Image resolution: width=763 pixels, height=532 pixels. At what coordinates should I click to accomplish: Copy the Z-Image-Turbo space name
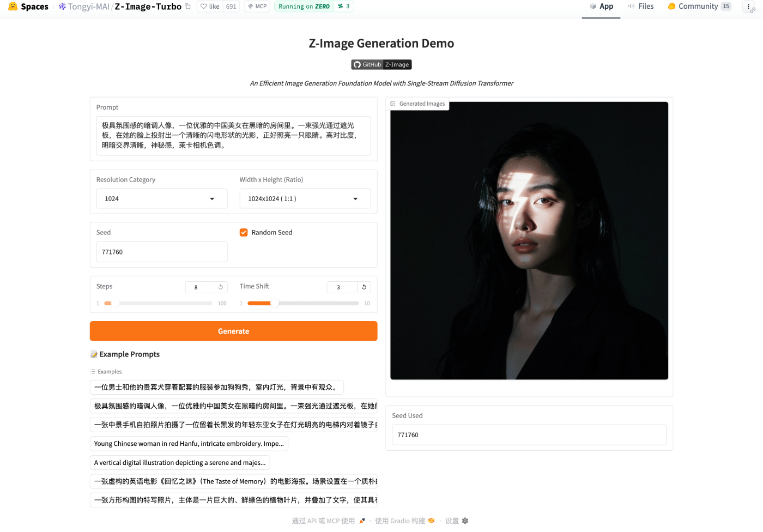188,7
